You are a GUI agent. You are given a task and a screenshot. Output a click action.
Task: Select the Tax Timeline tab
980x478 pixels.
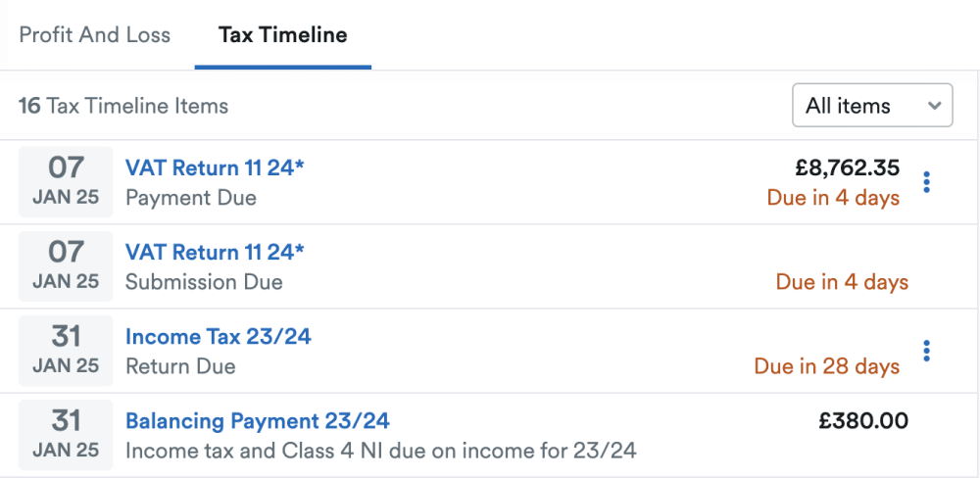coord(282,35)
